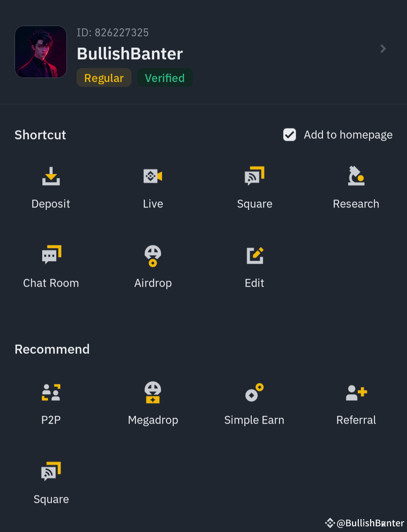Tap the Verified status badge

click(165, 78)
